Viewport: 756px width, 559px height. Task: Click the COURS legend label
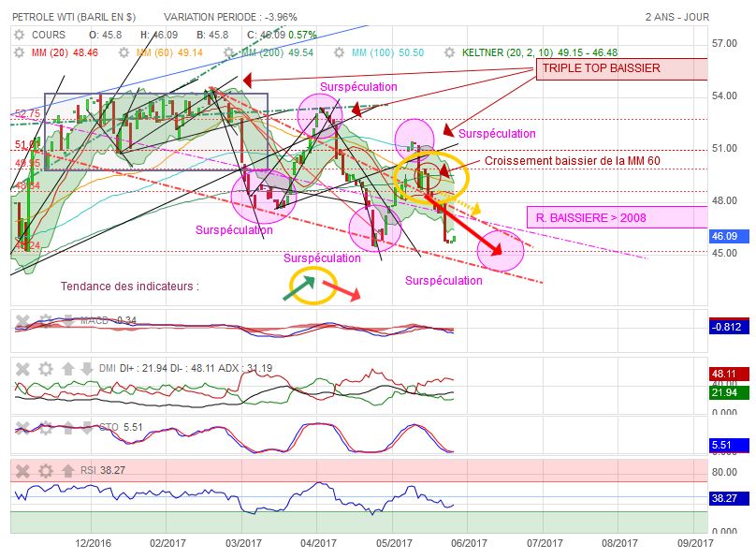click(49, 35)
